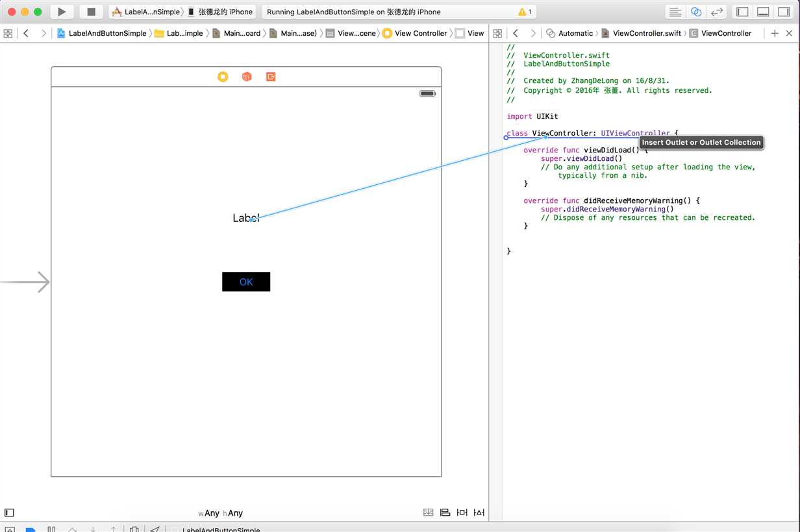
Task: Open the related items menu in left editor
Action: (8, 33)
